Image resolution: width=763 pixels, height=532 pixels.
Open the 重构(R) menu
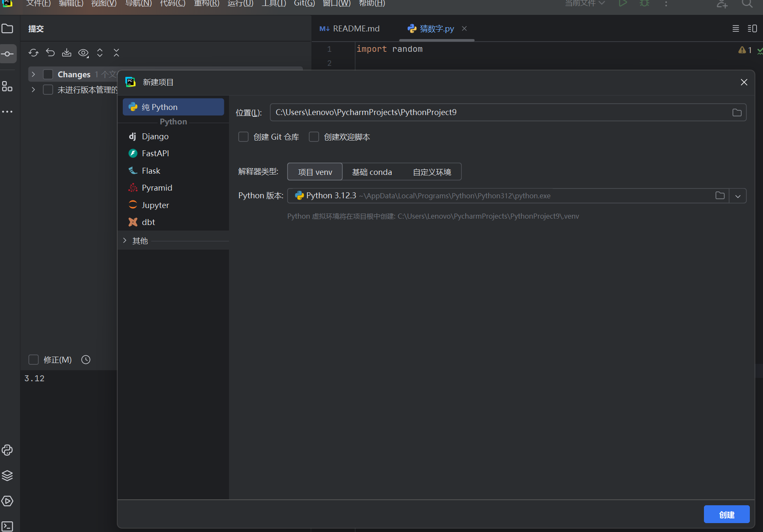point(206,3)
